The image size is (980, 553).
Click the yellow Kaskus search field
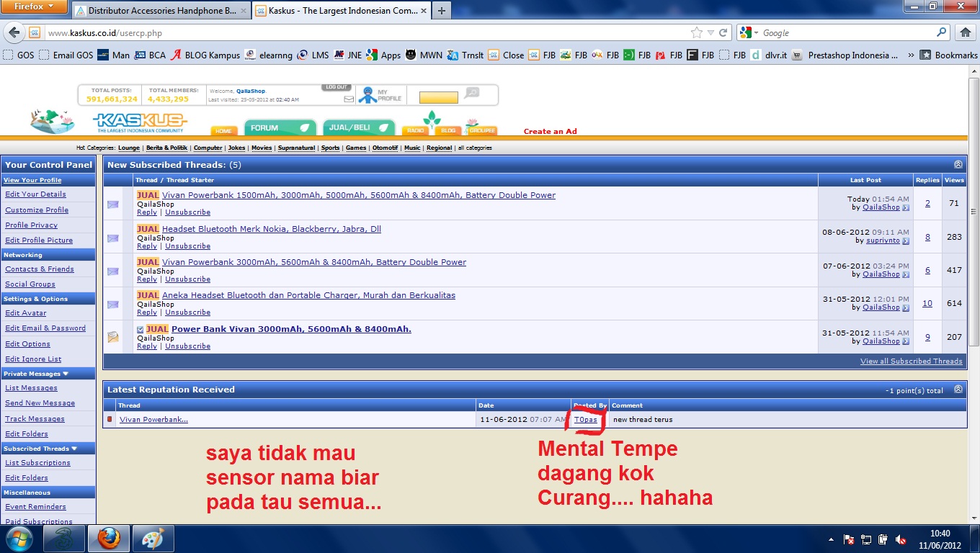click(439, 97)
